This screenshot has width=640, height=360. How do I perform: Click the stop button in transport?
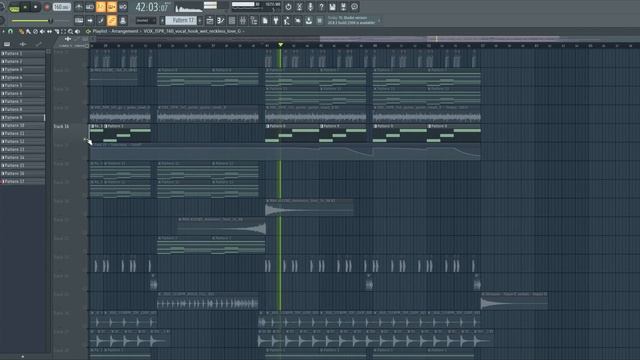[x=36, y=7]
